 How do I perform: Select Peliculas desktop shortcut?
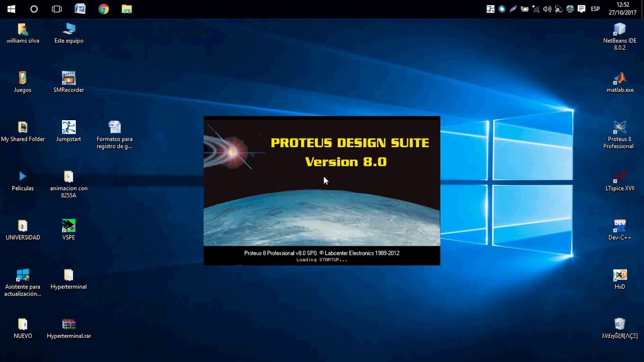(23, 181)
